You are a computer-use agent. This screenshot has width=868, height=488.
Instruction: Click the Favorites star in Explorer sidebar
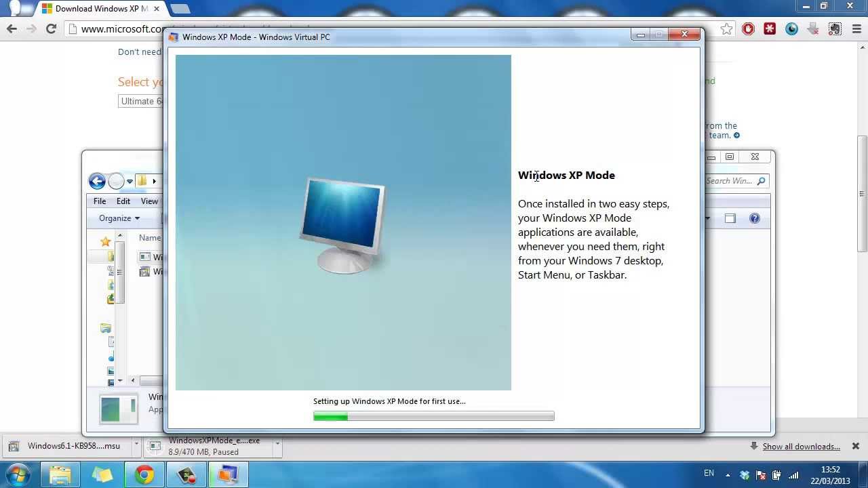point(105,241)
